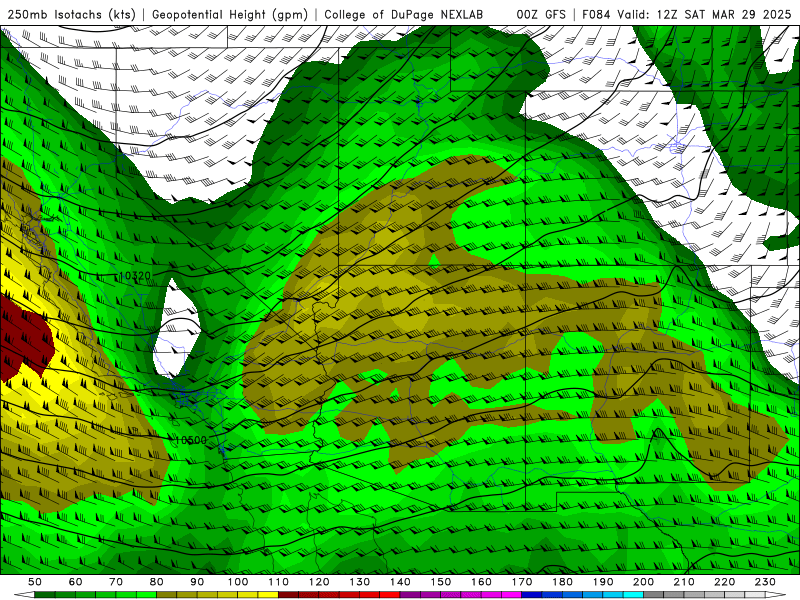The width and height of the screenshot is (800, 600).
Task: Select the purple swatch starting at 140 knots
Action: coord(410,595)
